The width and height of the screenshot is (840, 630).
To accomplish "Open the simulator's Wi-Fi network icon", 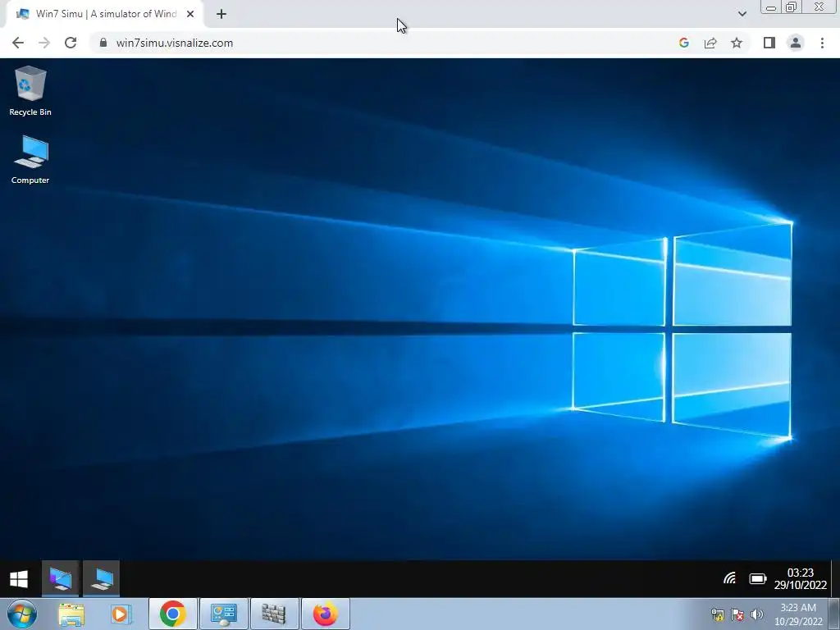I will click(729, 578).
